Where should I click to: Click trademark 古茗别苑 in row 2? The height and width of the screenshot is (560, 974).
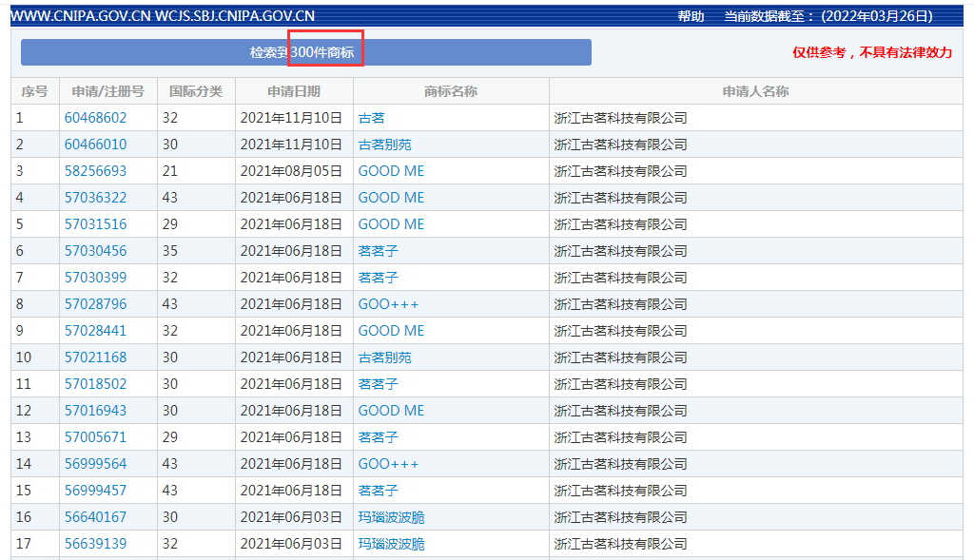click(384, 145)
